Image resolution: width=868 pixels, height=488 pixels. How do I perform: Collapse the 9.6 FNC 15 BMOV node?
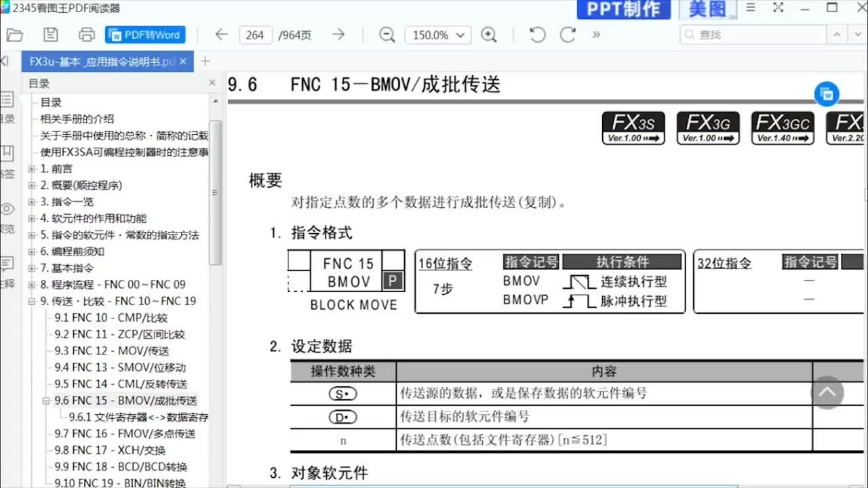tap(47, 401)
